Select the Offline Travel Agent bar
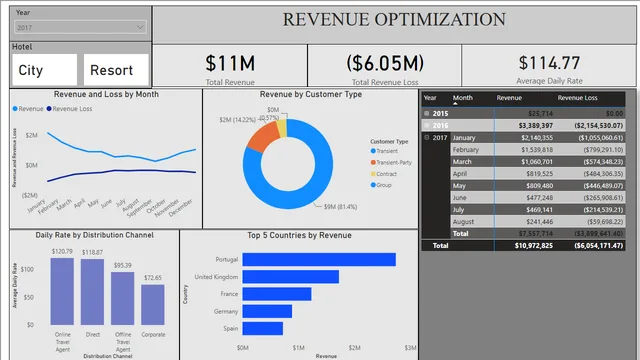 [x=122, y=298]
